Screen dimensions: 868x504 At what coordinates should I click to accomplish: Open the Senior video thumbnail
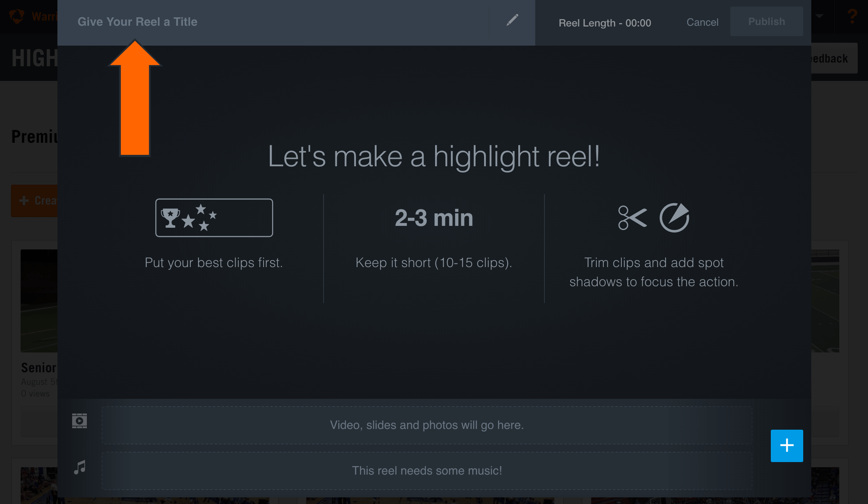click(x=39, y=300)
